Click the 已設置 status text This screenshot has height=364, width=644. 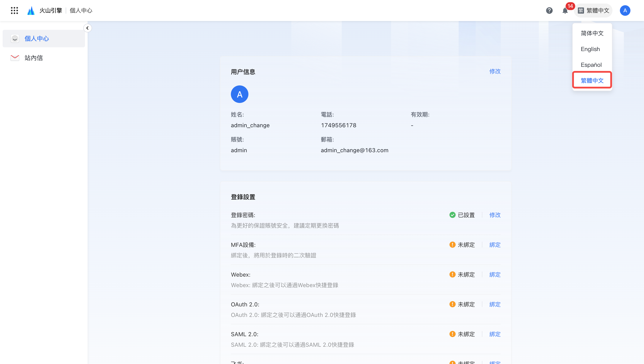click(x=466, y=215)
